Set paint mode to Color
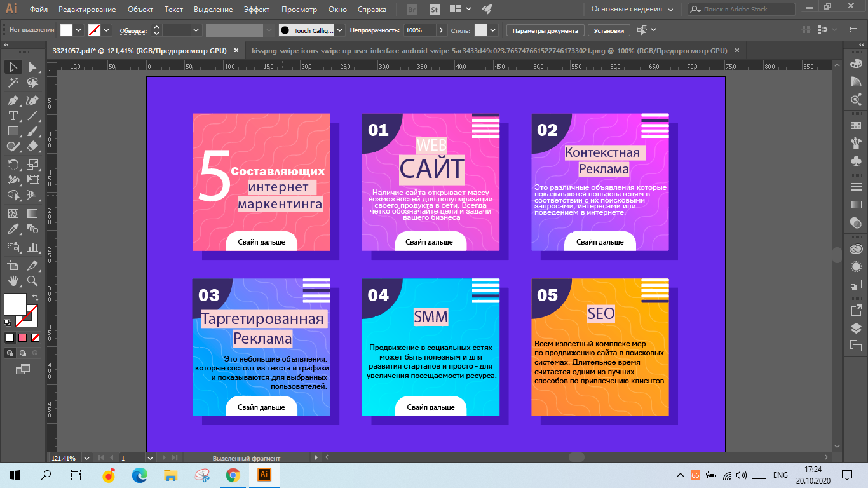Screen dimensions: 868x488 tap(10, 337)
